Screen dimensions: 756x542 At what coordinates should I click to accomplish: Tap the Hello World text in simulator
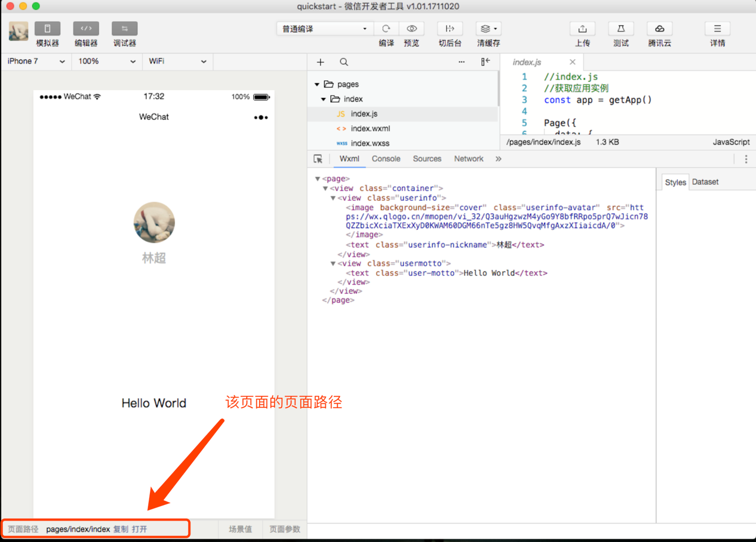pos(154,404)
